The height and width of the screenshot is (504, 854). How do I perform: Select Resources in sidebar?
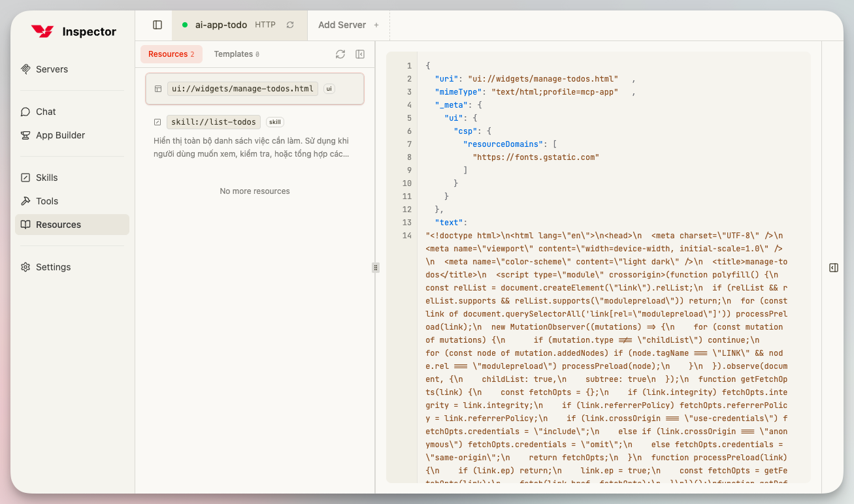point(72,225)
